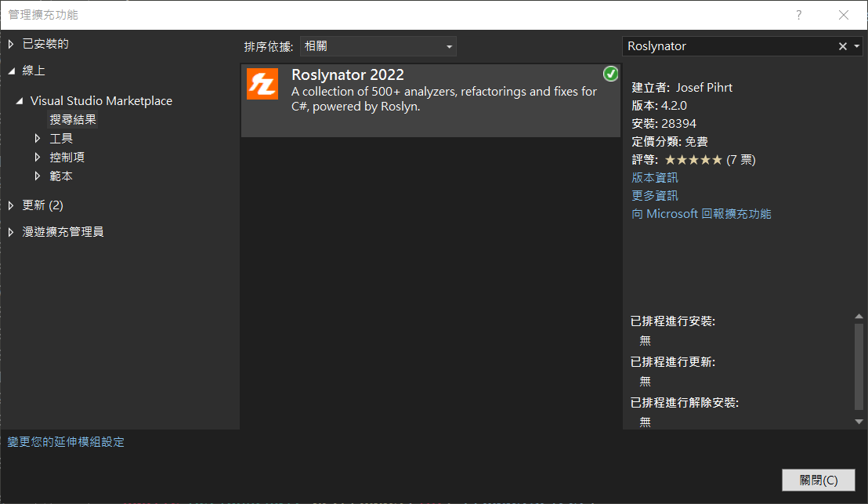
Task: Open the 更多資訊 link
Action: tap(655, 196)
